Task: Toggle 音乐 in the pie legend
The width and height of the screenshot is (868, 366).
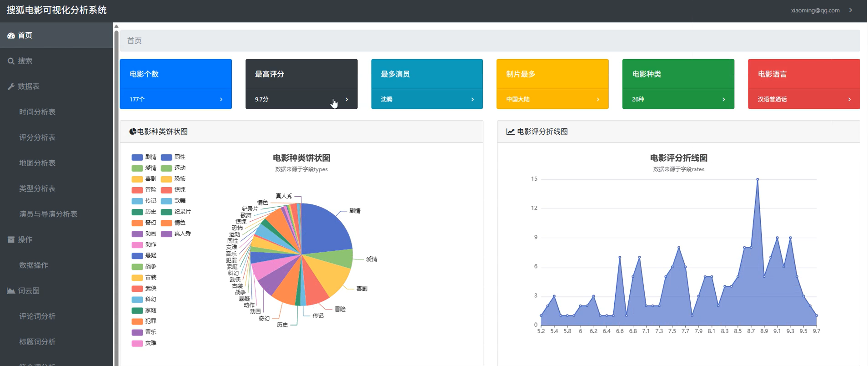Action: click(x=144, y=332)
